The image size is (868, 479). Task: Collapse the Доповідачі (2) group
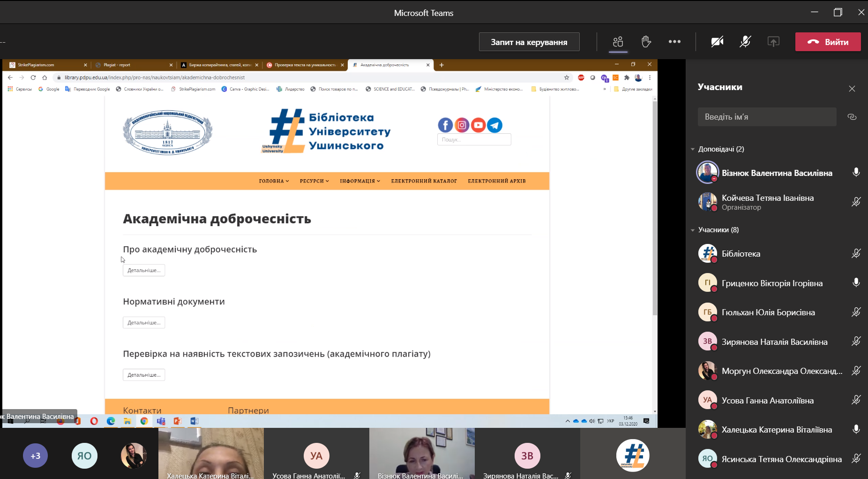pos(693,149)
